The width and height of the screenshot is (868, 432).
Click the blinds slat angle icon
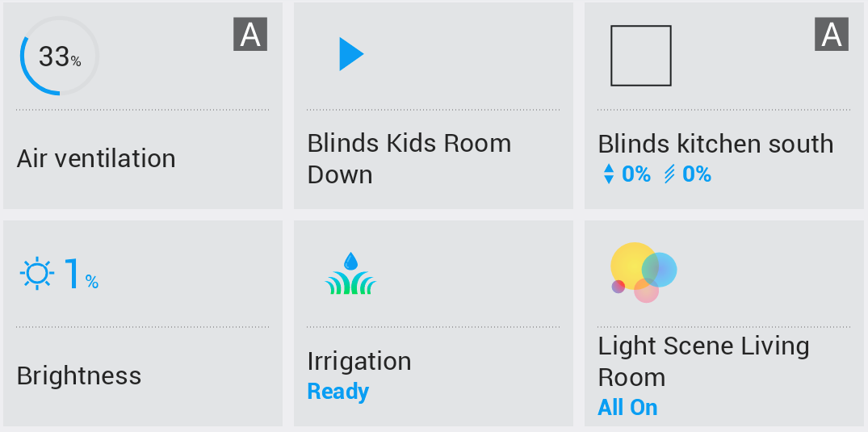(669, 174)
